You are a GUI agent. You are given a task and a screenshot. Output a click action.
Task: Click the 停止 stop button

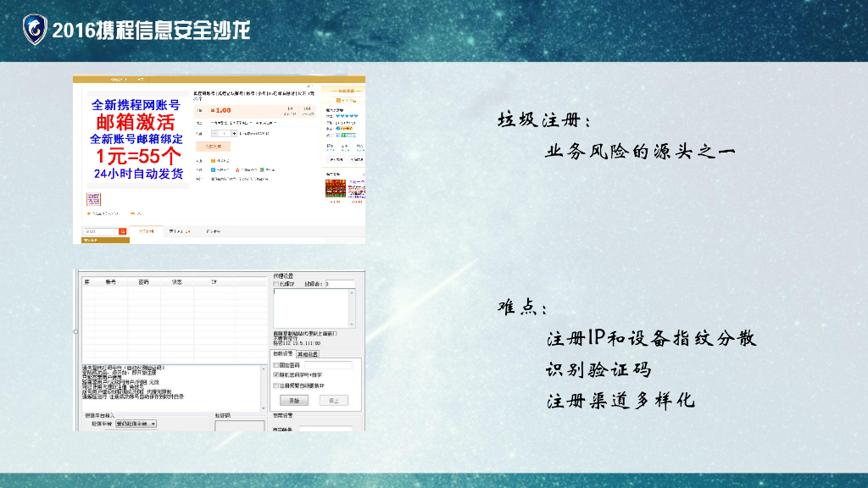[x=334, y=400]
